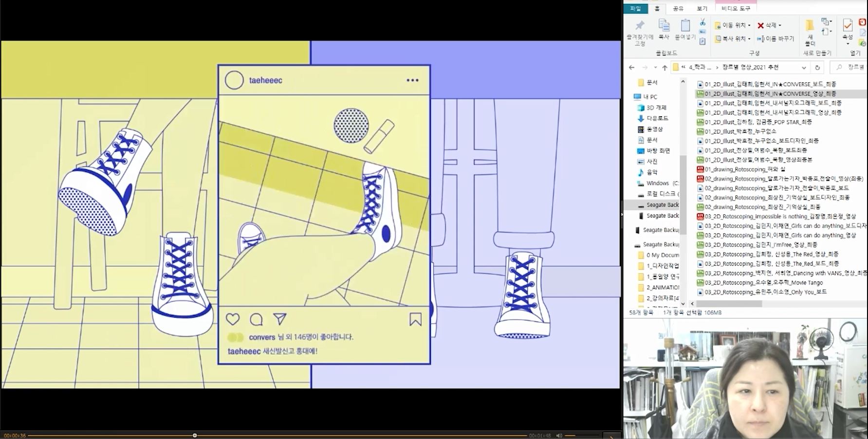Select folder 0 My Docum in navigation pane
The image size is (868, 439).
pyautogui.click(x=658, y=255)
